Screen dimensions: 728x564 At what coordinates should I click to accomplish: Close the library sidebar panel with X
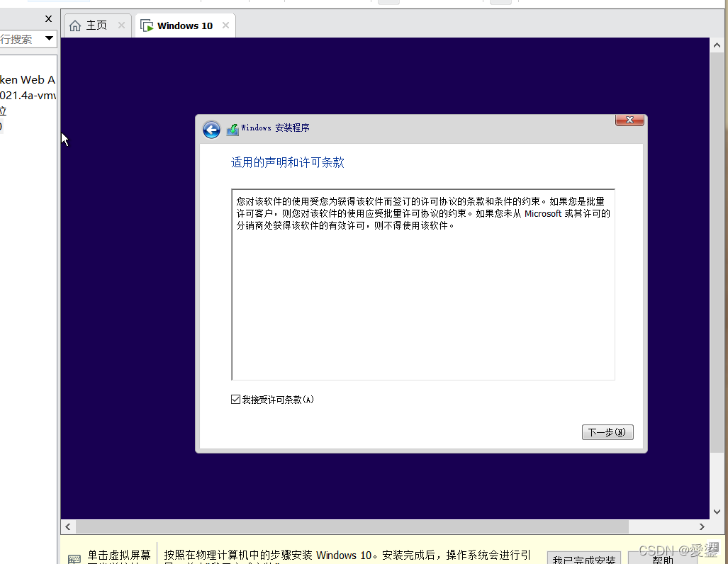point(48,18)
